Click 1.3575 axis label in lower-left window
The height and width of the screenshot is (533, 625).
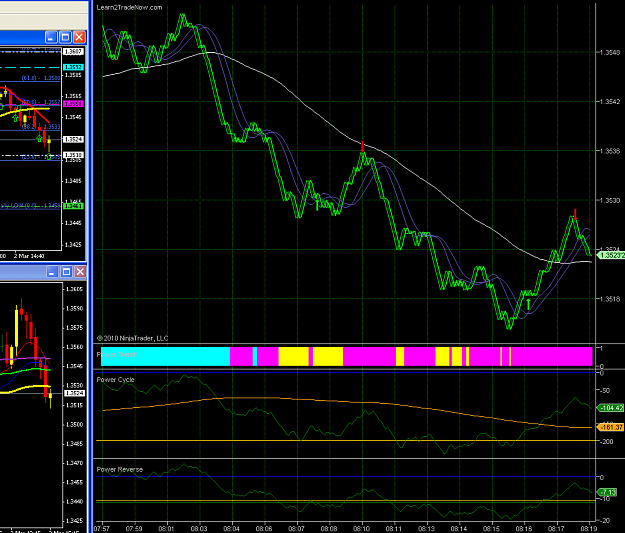74,327
